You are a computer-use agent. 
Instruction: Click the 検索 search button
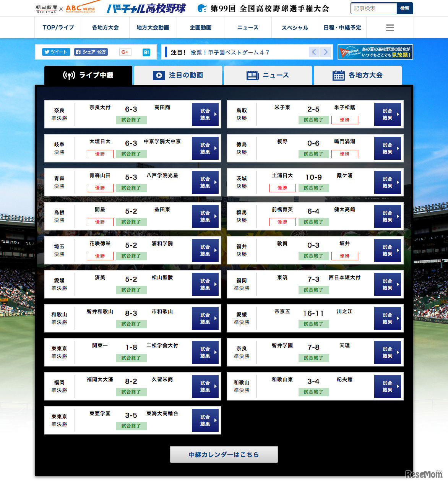(405, 8)
